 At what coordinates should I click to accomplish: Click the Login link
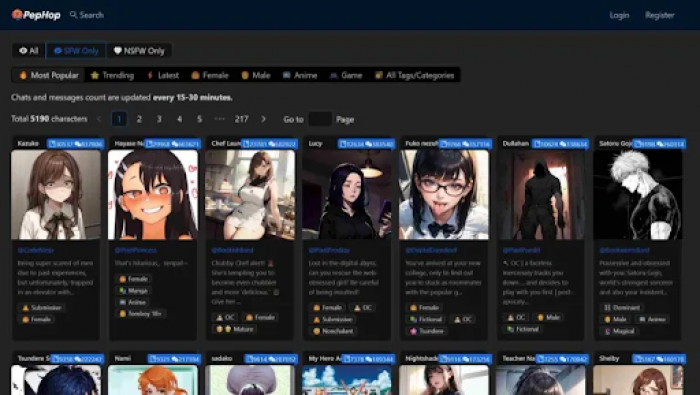tap(619, 15)
